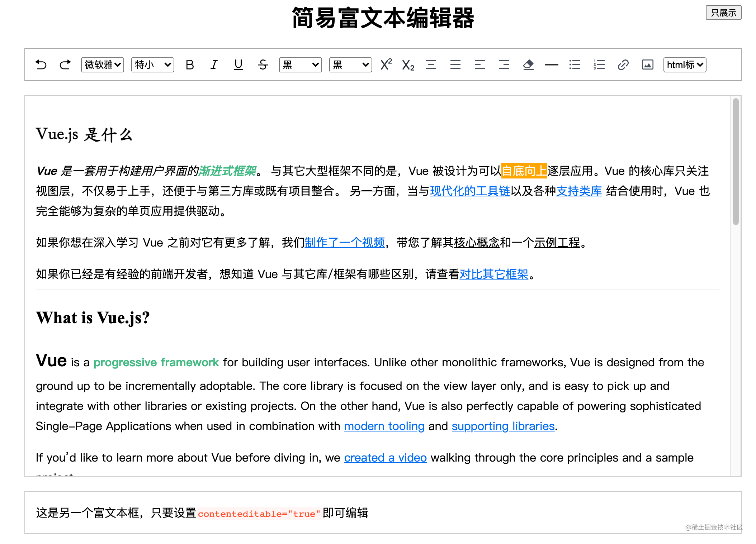Open the supporting libraries link

tap(503, 426)
